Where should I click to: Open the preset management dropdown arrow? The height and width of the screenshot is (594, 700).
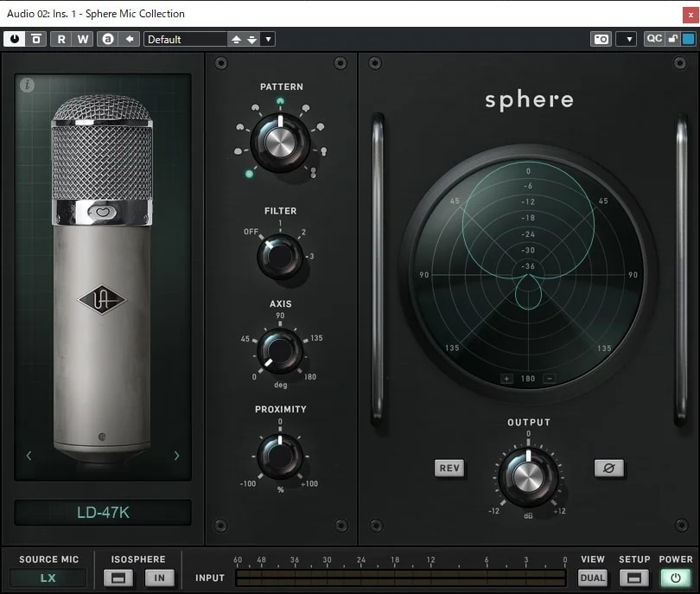click(x=268, y=39)
